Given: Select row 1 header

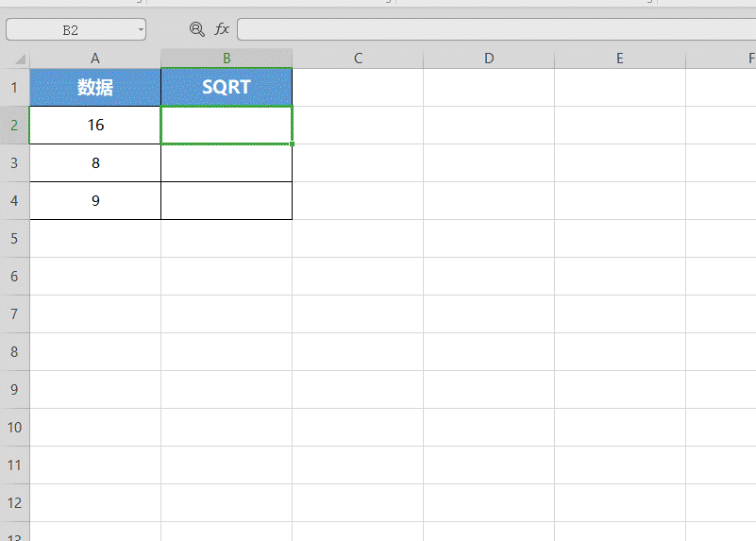Looking at the screenshot, I should click(x=14, y=88).
